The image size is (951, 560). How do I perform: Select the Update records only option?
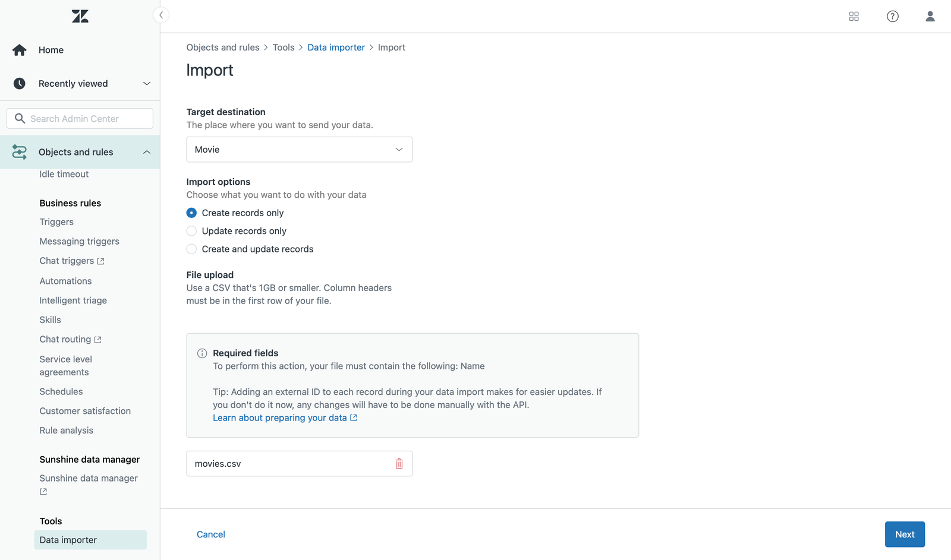pyautogui.click(x=191, y=230)
